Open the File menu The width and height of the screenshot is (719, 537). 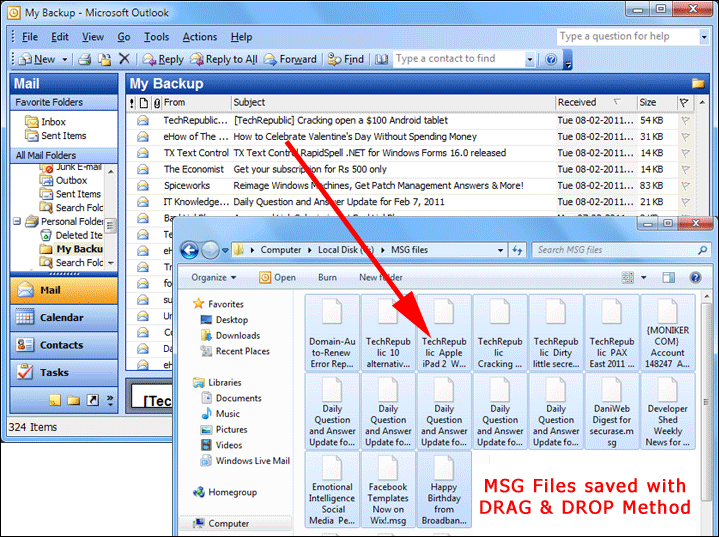click(x=30, y=37)
